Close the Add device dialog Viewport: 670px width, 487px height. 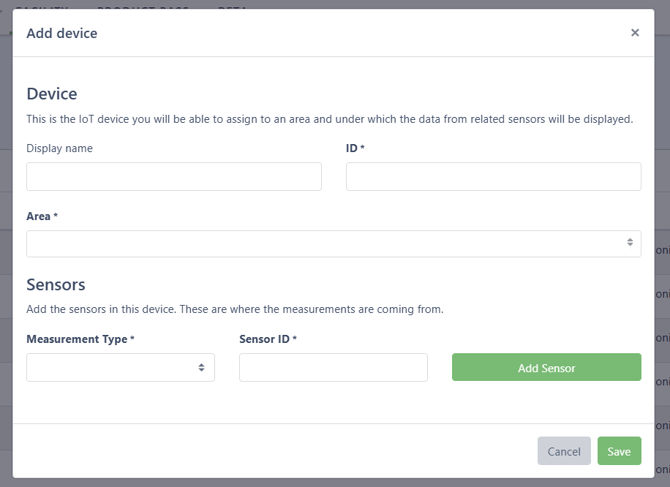click(x=634, y=33)
